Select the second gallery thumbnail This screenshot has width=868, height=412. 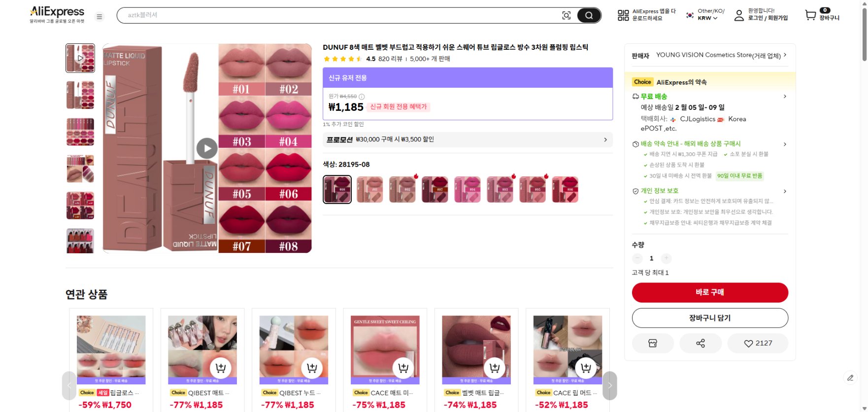pos(80,95)
